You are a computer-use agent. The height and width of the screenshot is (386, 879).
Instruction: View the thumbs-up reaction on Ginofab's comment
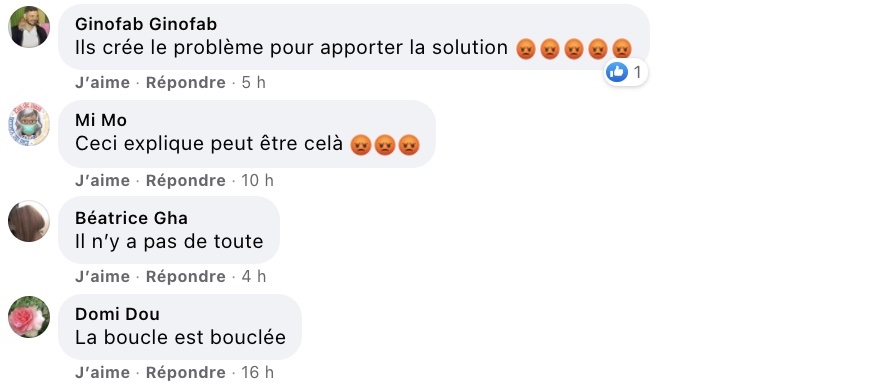coord(617,72)
